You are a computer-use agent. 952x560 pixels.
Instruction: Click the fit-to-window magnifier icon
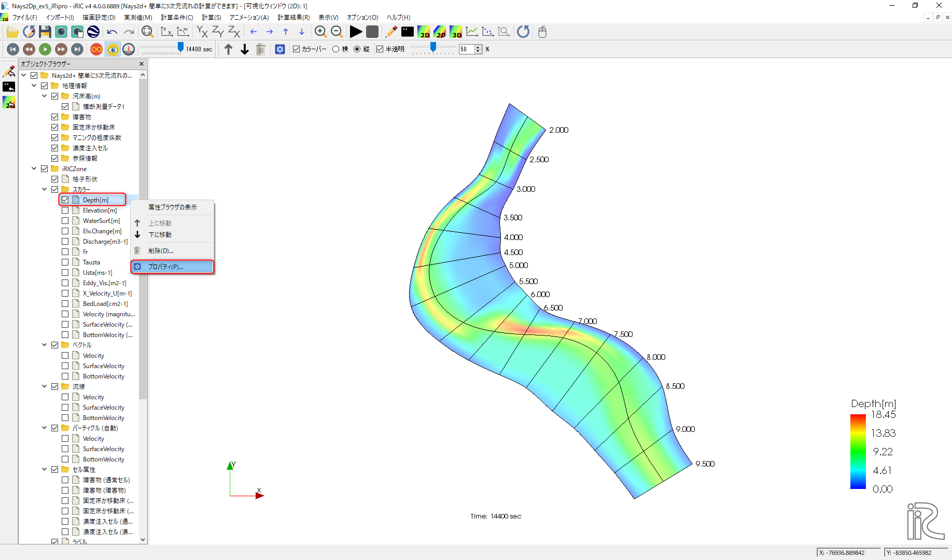147,32
